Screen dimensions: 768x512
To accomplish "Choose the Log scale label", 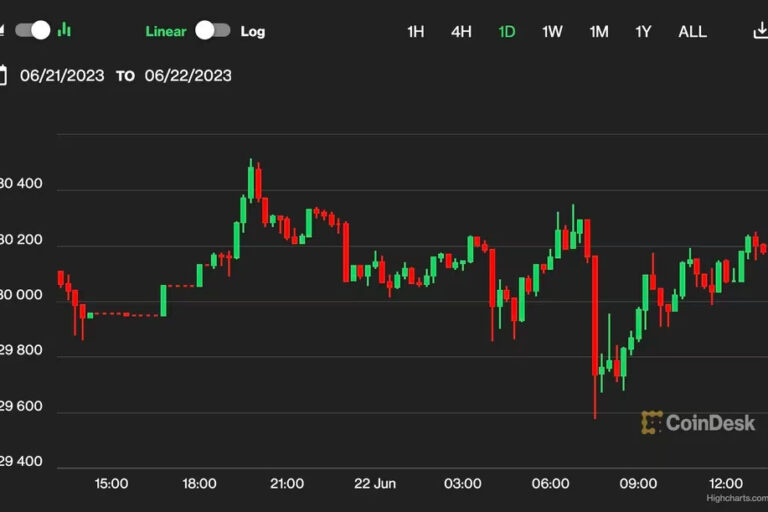I will [253, 32].
